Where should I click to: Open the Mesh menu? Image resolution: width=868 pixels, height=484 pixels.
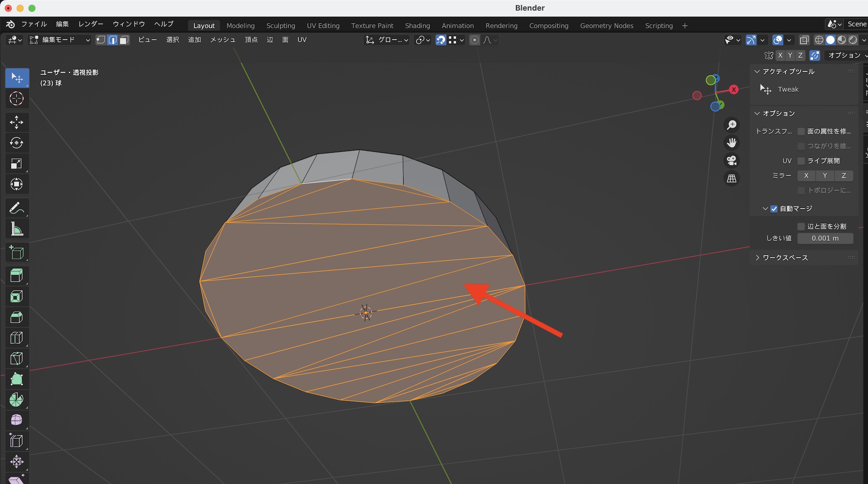click(x=223, y=40)
